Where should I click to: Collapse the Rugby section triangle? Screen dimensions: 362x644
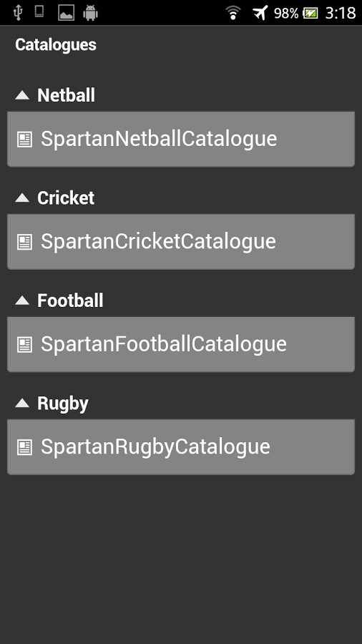pyautogui.click(x=22, y=404)
